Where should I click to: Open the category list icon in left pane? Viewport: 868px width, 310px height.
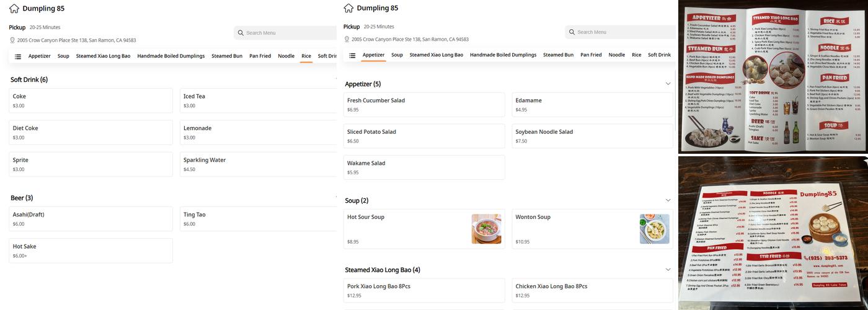point(18,56)
